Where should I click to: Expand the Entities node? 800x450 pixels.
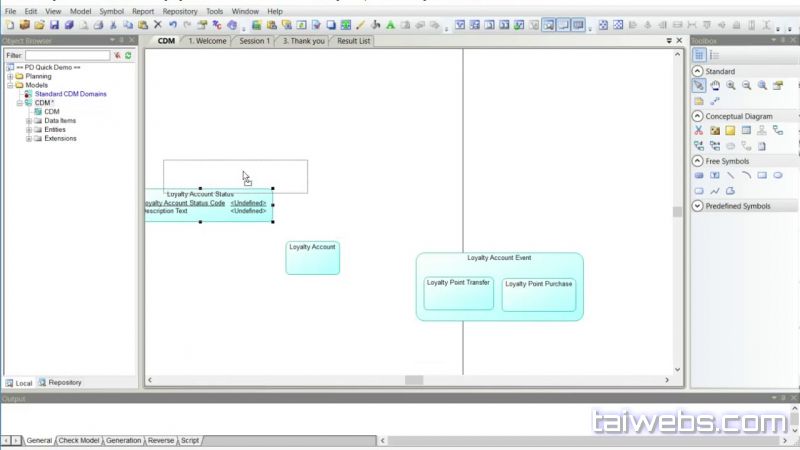29,130
